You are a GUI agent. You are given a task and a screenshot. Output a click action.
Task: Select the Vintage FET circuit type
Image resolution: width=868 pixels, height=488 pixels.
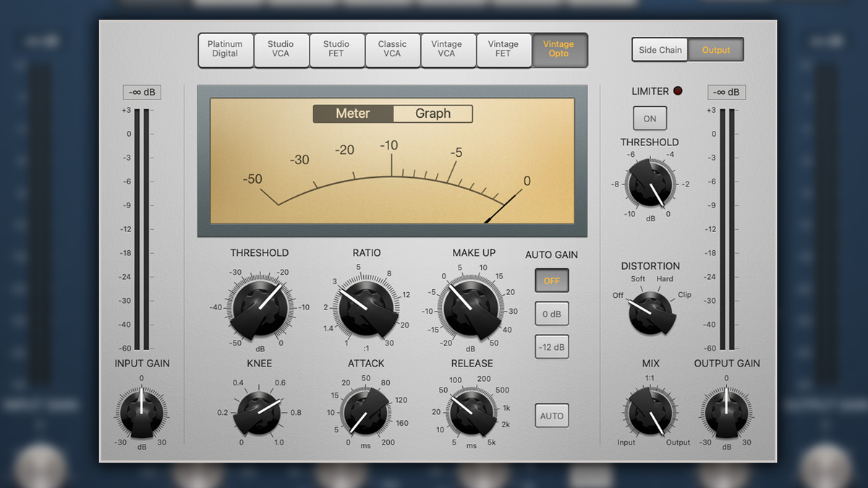(x=504, y=50)
